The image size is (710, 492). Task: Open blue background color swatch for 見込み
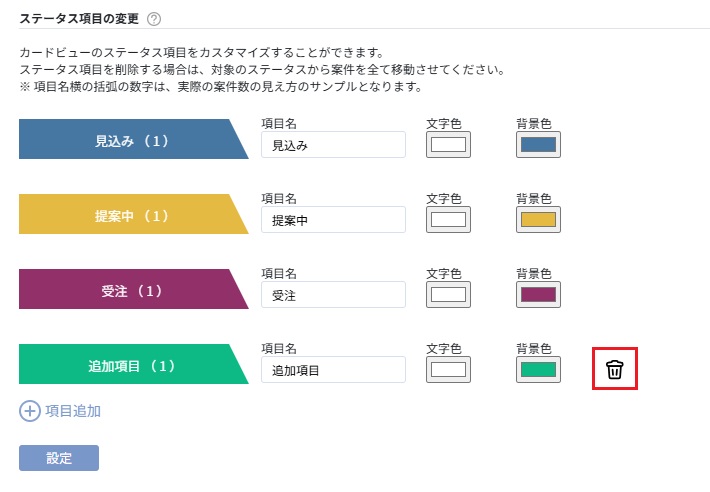pos(538,145)
